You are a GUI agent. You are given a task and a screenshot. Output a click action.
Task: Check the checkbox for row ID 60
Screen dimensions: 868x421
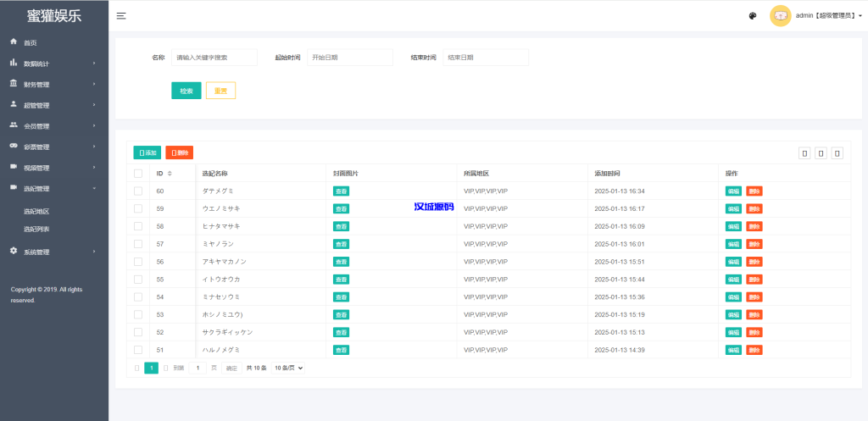(138, 191)
